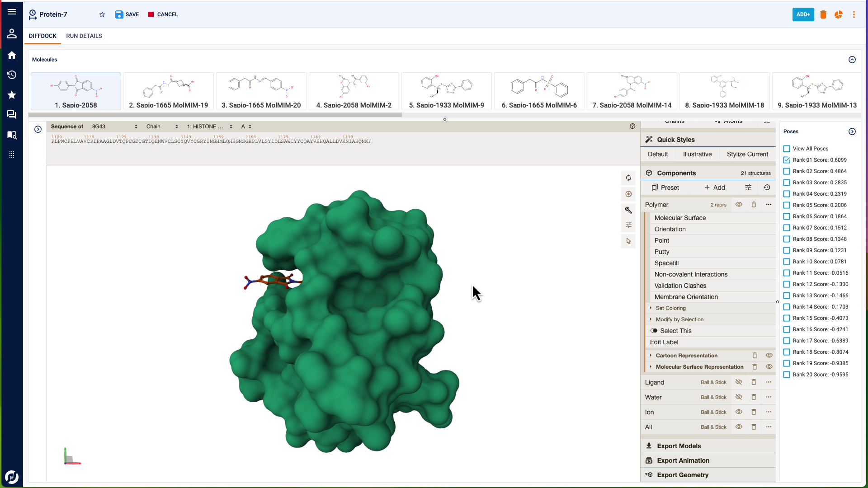868x488 pixels.
Task: Toggle Polymer visibility eye
Action: click(x=739, y=205)
